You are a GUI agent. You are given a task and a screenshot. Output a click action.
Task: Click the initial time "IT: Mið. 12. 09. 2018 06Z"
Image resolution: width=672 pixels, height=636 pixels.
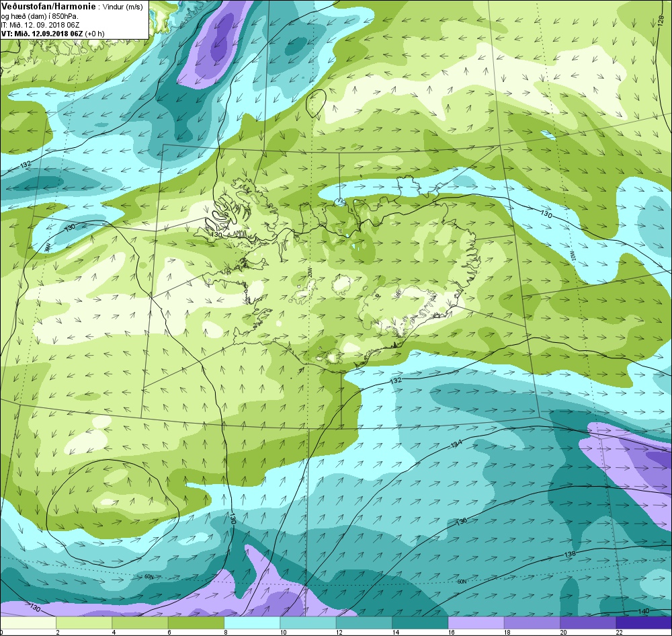[x=40, y=26]
